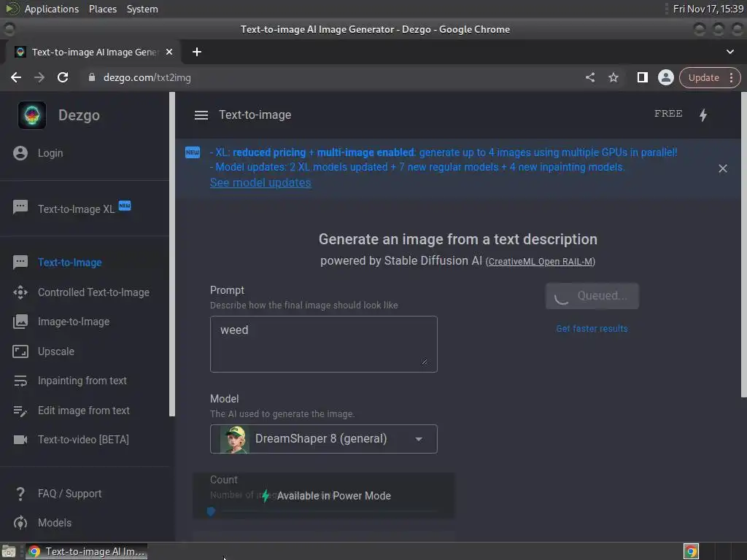The width and height of the screenshot is (747, 560).
Task: Follow the Get faster results link
Action: [x=592, y=329]
